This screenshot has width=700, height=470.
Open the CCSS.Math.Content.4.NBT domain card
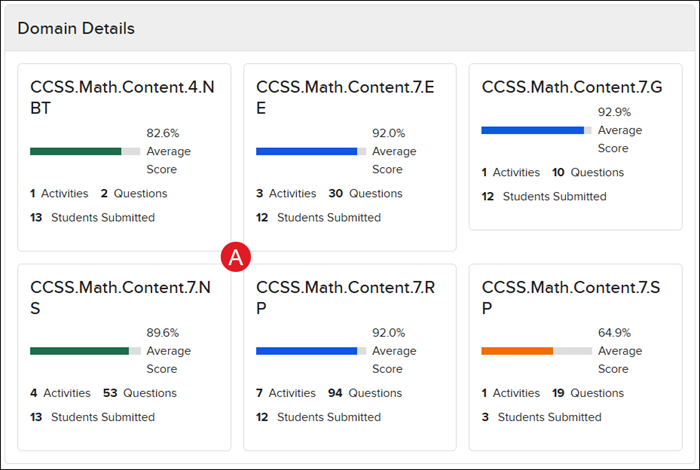pos(122,97)
